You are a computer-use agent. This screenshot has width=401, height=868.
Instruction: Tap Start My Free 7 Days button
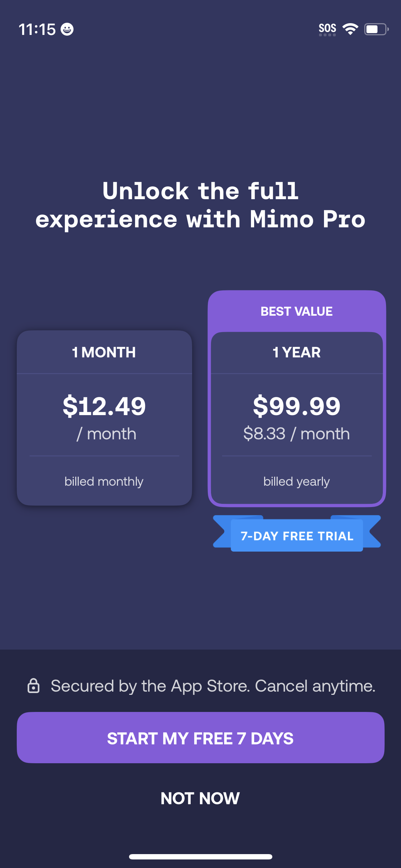click(200, 738)
